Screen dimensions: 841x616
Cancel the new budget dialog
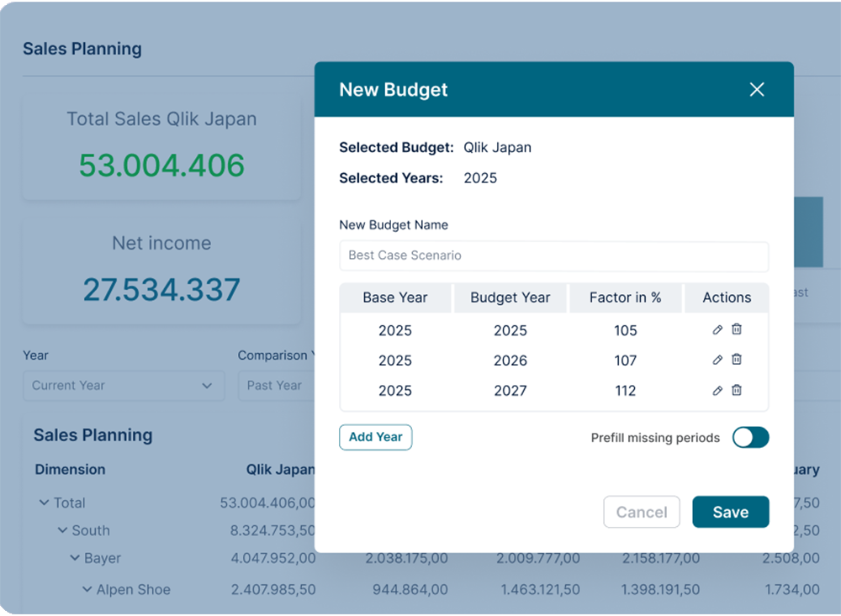click(x=642, y=512)
